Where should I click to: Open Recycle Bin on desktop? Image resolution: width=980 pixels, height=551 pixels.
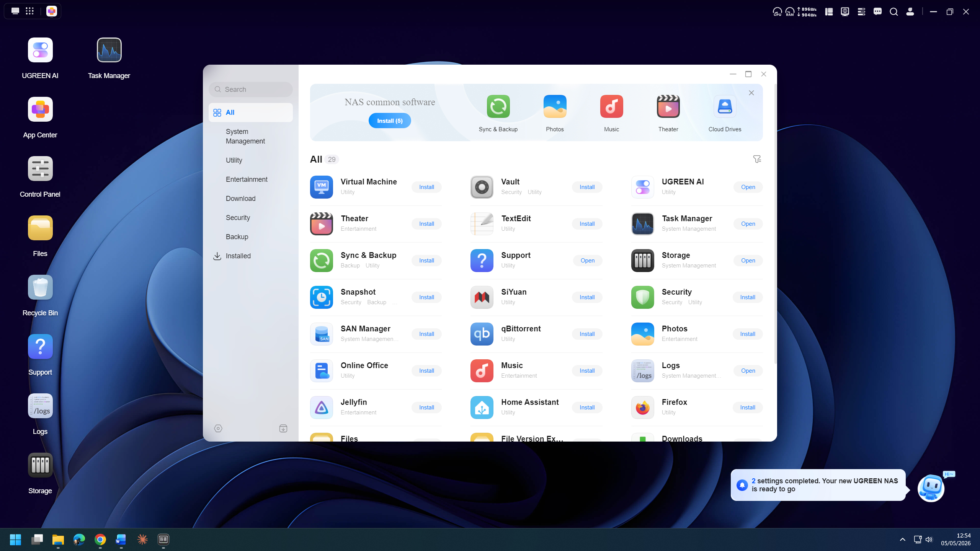(x=40, y=287)
